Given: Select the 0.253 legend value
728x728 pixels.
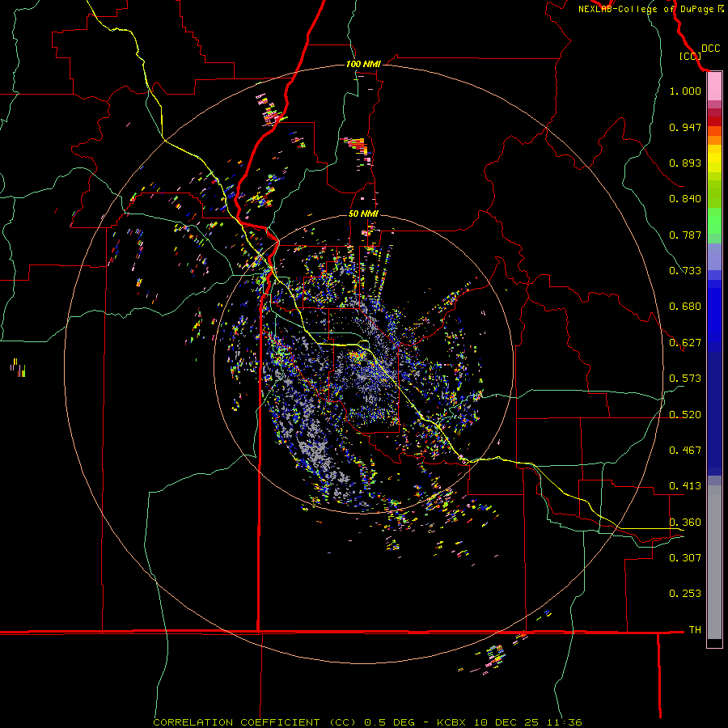Looking at the screenshot, I should (x=685, y=594).
